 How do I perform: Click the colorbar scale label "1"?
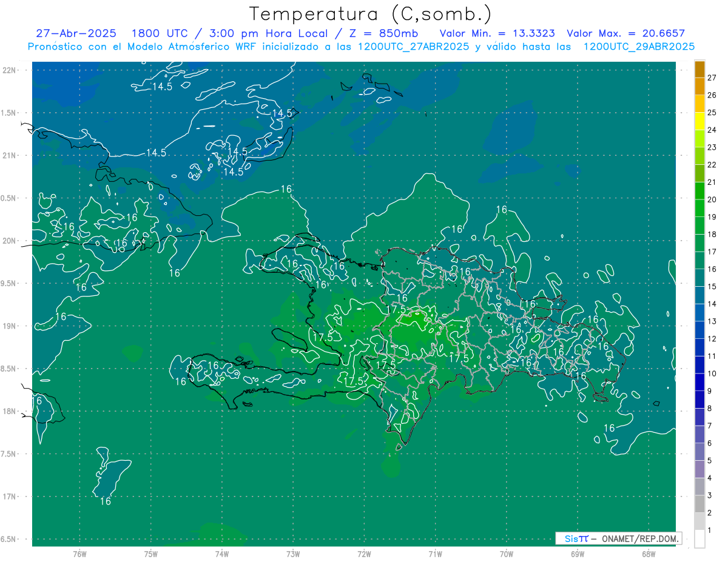709,530
